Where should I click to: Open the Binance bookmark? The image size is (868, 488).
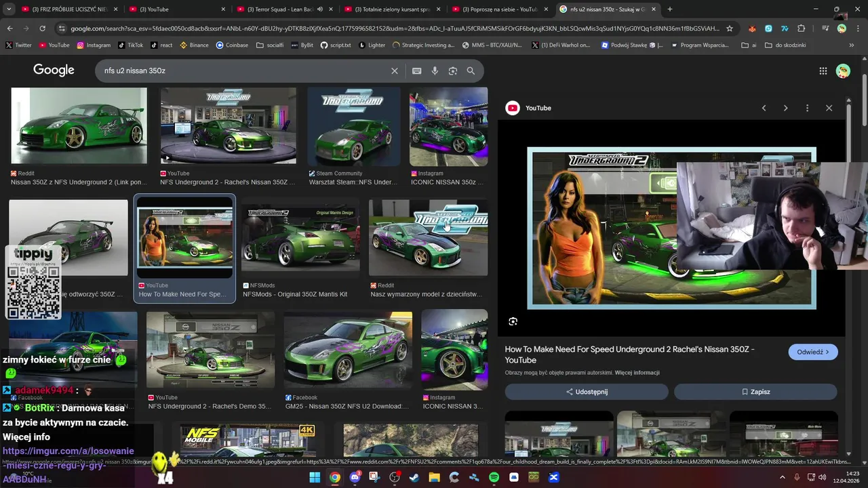point(194,45)
